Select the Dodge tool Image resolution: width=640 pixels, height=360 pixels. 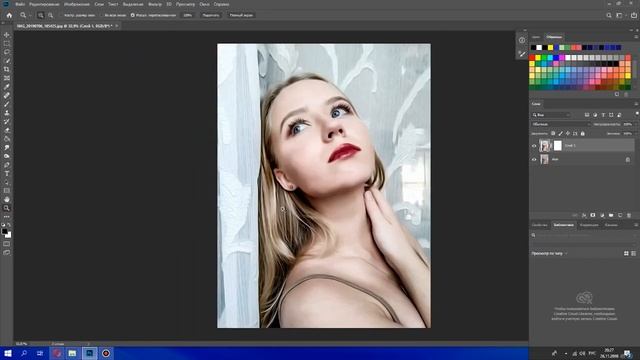[7, 156]
